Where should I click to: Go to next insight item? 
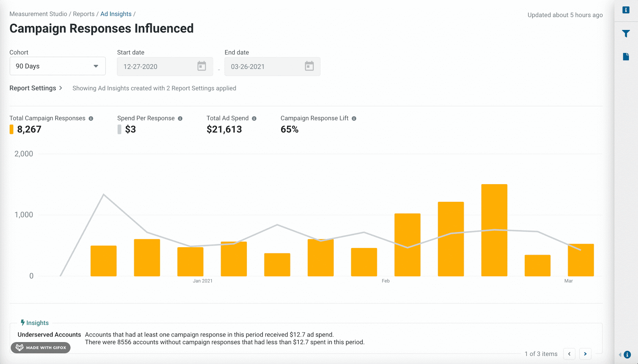585,354
